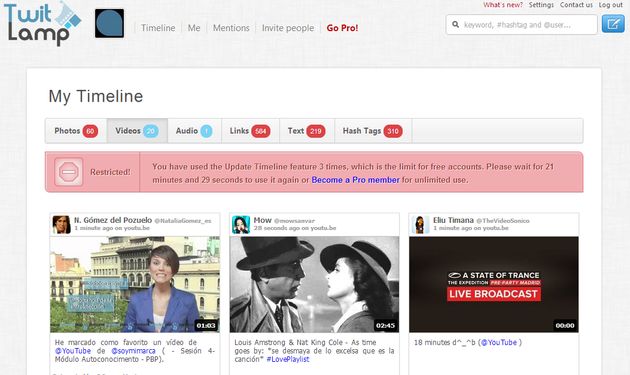630x375 pixels.
Task: Open the @NataliaGomez_es handle
Action: coord(183,221)
